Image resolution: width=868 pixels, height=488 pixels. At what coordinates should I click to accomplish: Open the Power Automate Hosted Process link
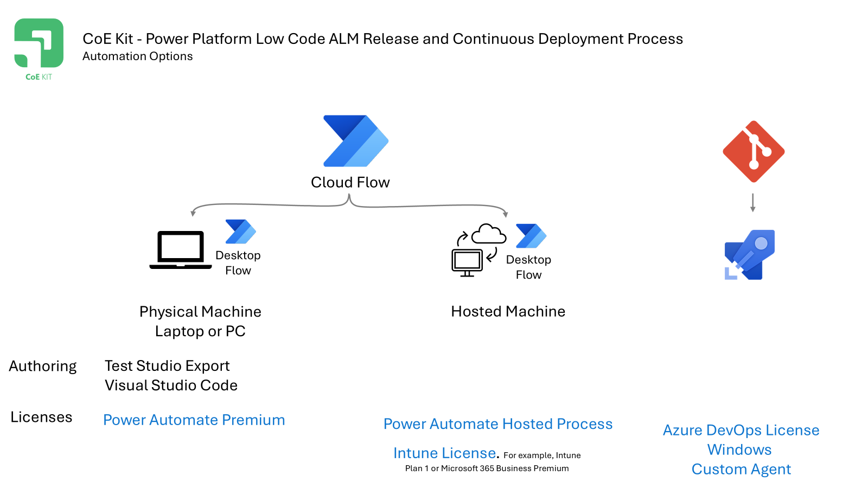tap(498, 424)
